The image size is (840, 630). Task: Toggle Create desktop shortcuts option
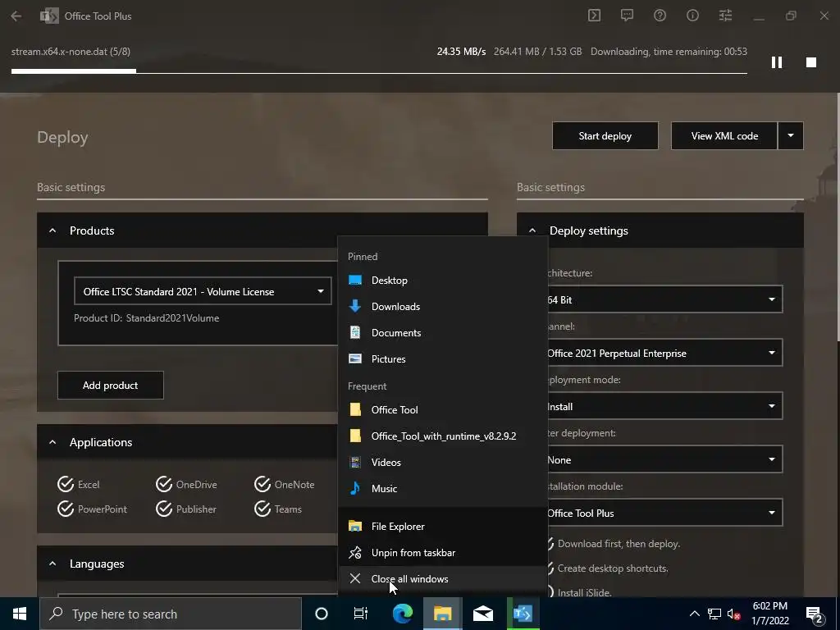608,568
